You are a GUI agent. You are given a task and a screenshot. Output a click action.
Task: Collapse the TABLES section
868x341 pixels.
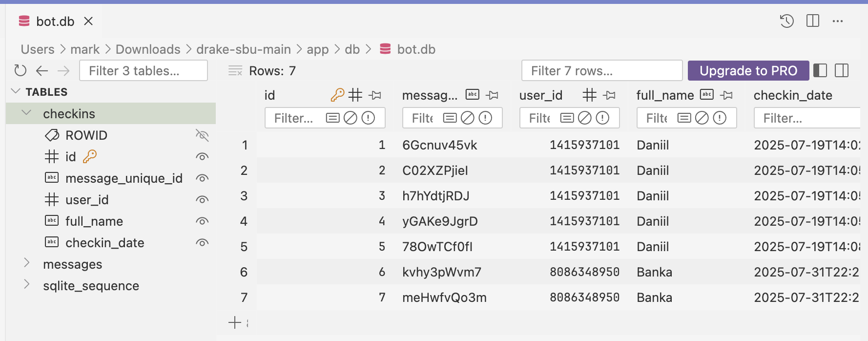pyautogui.click(x=16, y=91)
